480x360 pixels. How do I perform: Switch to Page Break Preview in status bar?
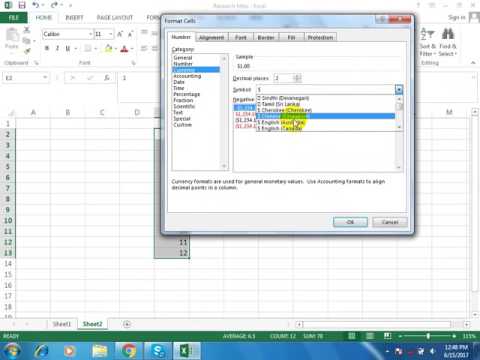[x=387, y=336]
